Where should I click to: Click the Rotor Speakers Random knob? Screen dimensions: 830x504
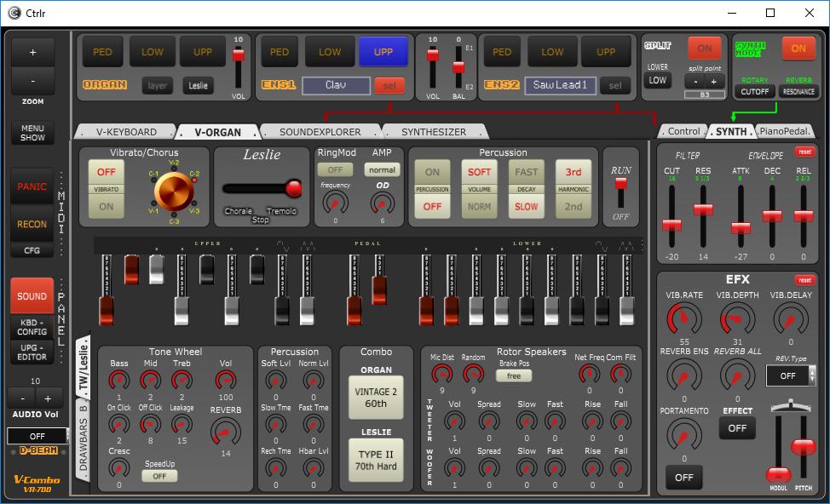tap(473, 375)
